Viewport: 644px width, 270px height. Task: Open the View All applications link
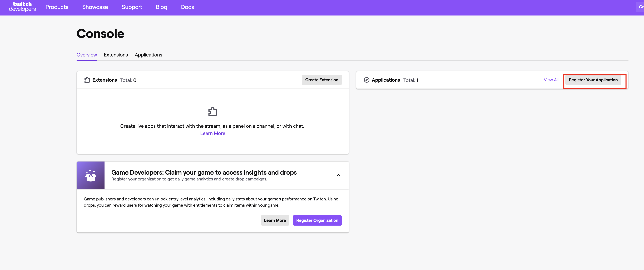[x=551, y=80]
